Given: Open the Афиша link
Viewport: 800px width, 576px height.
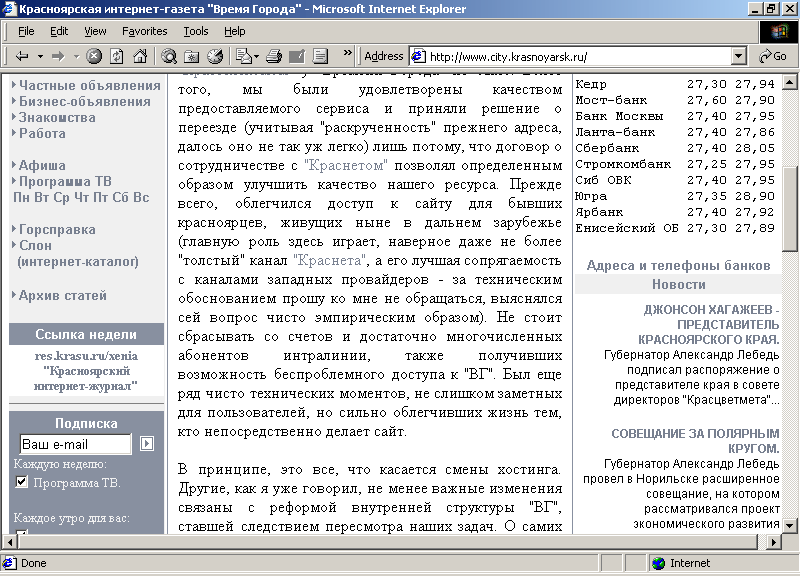Looking at the screenshot, I should [42, 165].
